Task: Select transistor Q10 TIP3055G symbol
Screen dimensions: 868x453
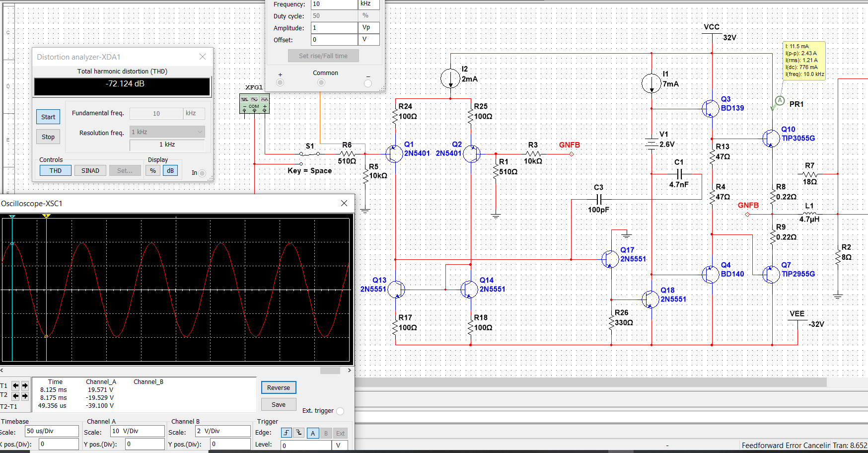Action: click(771, 139)
